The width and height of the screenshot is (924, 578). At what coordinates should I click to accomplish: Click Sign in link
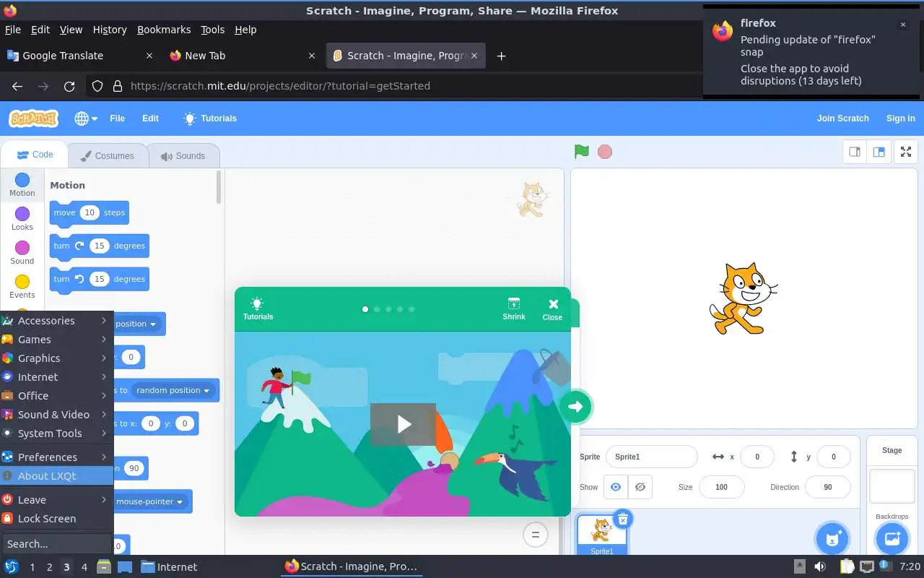900,118
